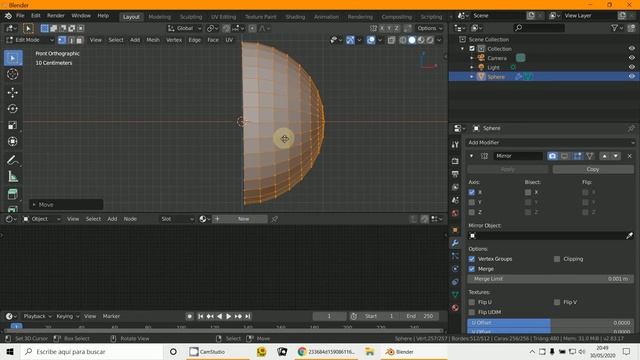
Task: Expand Add Modifier dropdown
Action: click(551, 142)
